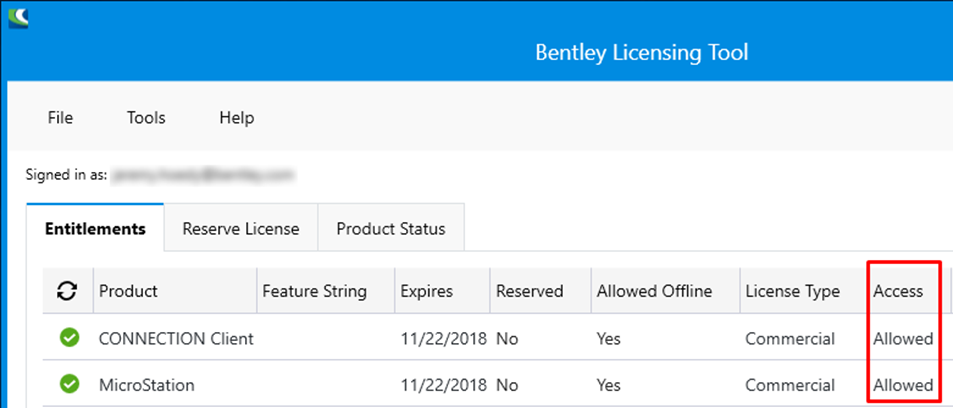Select the CONNECTION Client product row
The width and height of the screenshot is (953, 408).
coord(176,338)
